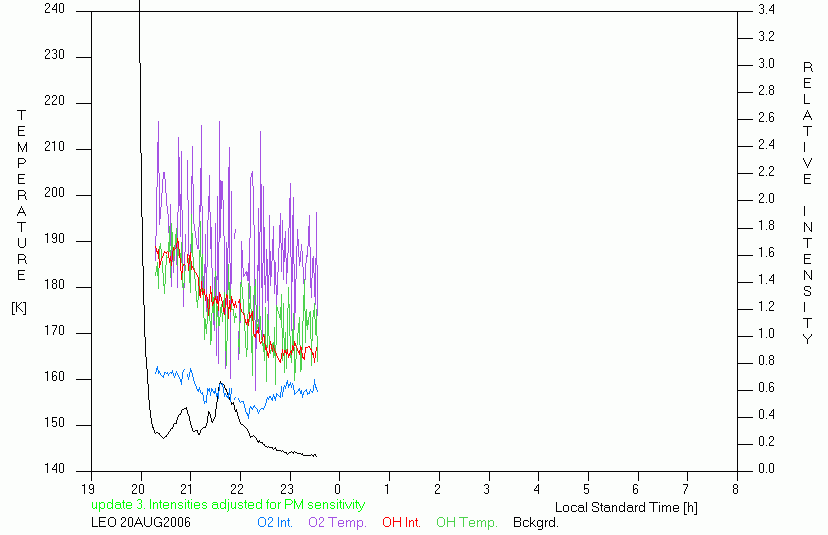Click the relative intensity value 2.0
The height and width of the screenshot is (535, 828).
tap(766, 198)
